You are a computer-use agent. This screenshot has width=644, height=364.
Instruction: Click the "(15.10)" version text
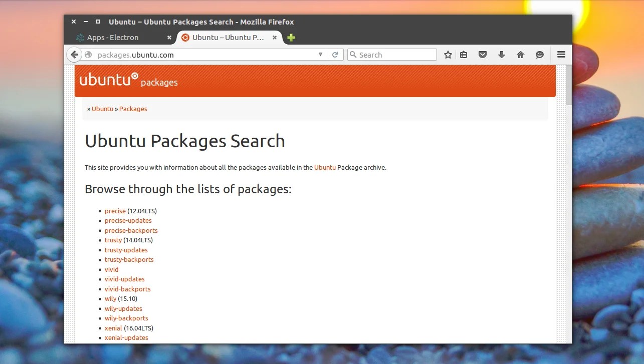[x=128, y=298]
